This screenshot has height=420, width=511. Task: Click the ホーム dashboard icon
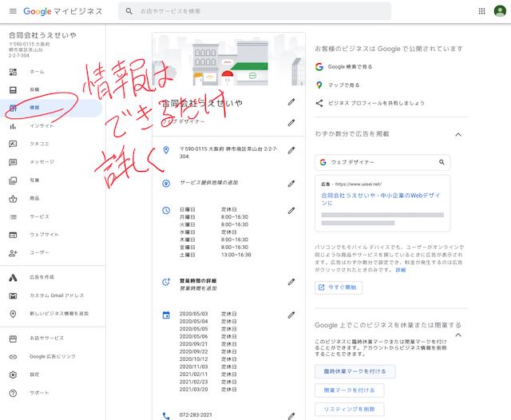tap(13, 72)
